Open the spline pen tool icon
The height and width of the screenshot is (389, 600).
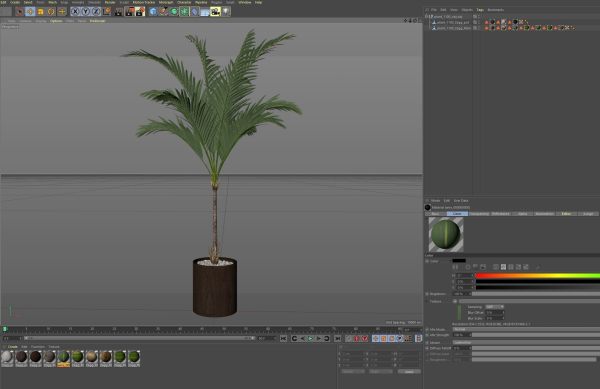point(163,12)
